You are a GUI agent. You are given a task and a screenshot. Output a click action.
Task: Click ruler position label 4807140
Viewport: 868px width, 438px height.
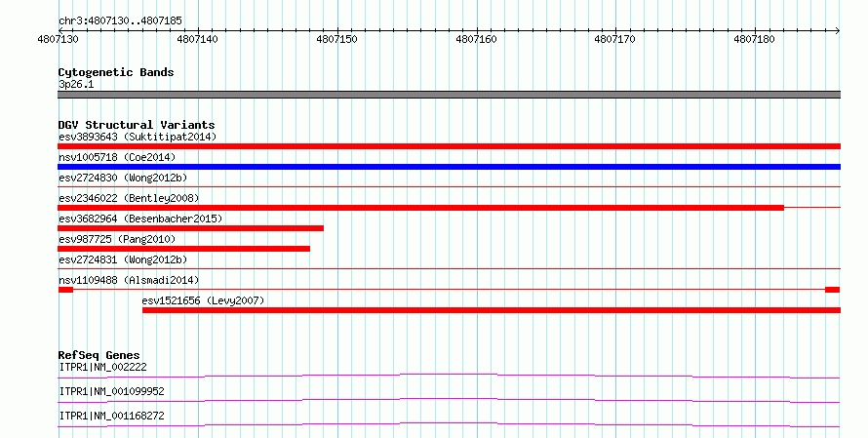pyautogui.click(x=198, y=39)
